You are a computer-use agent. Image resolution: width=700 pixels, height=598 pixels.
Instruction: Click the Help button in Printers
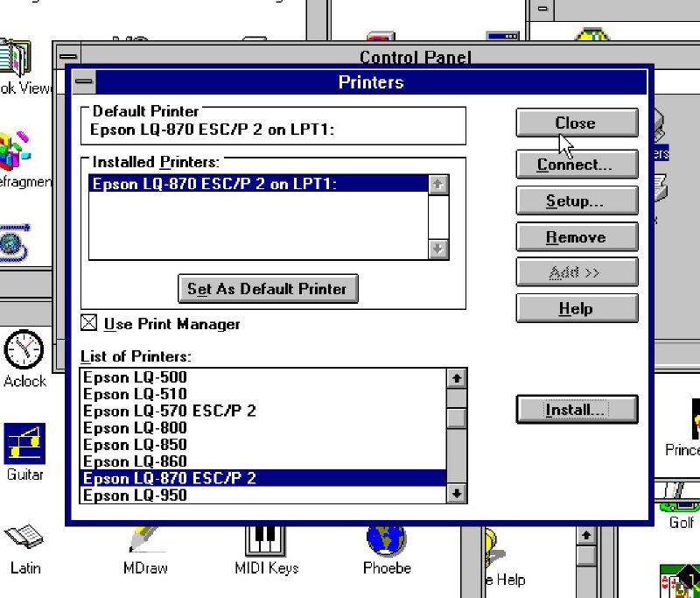[577, 308]
